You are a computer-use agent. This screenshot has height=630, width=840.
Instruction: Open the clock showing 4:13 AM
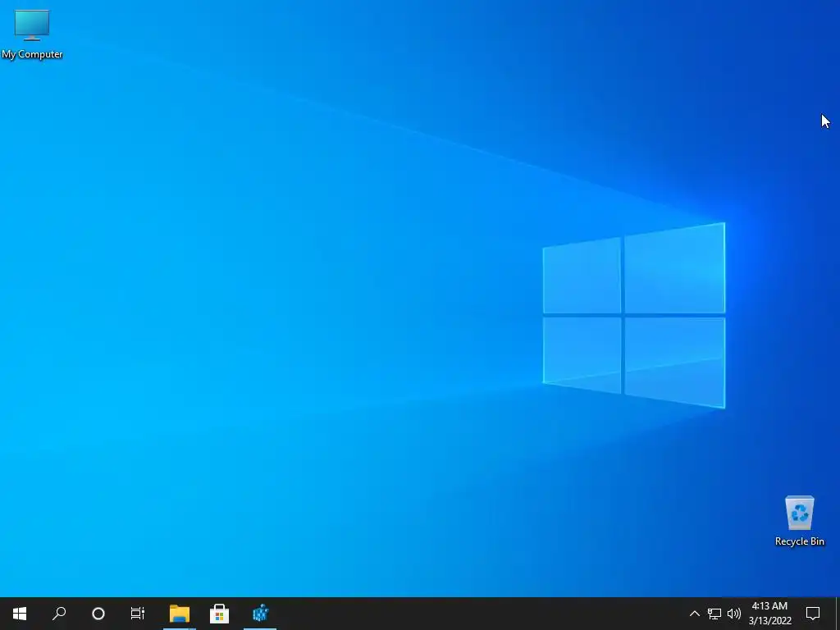coord(769,614)
